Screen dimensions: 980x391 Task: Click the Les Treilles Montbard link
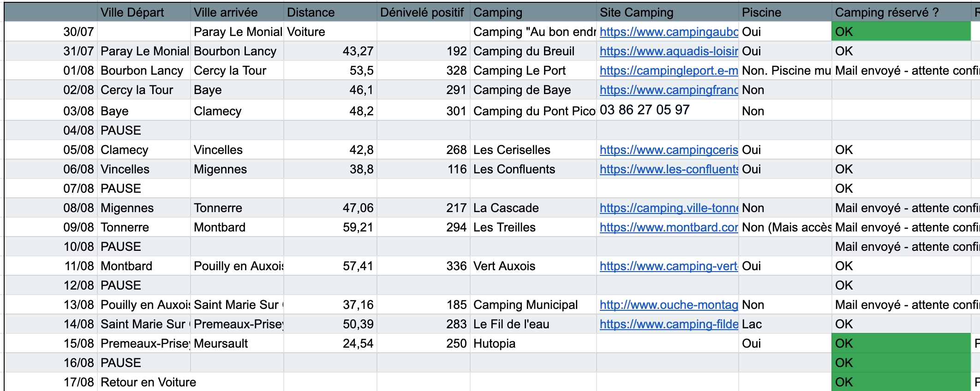[668, 227]
